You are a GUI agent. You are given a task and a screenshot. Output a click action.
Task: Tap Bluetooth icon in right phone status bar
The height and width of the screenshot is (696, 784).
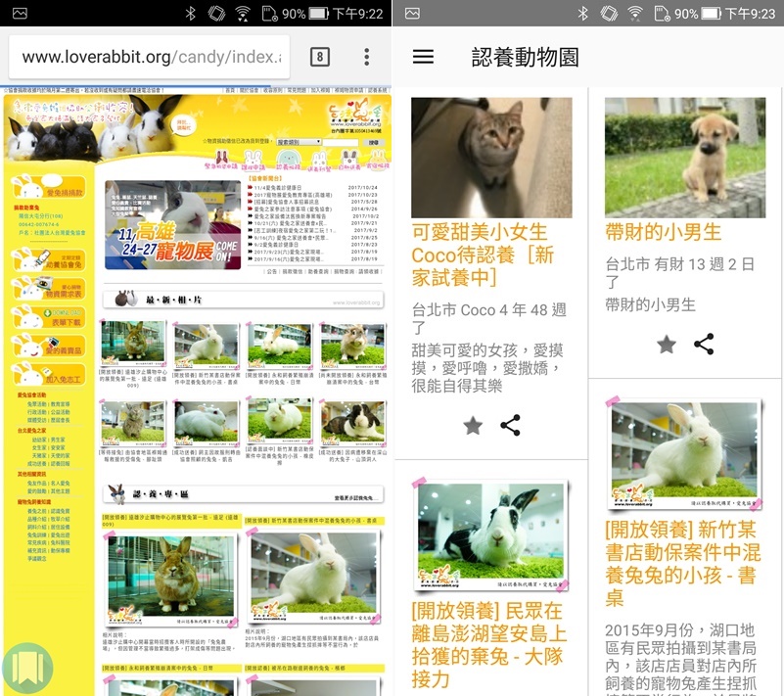[582, 14]
